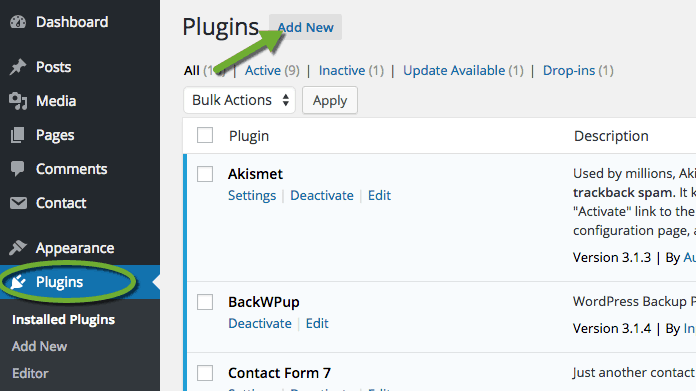696x391 pixels.
Task: Click the Plugins plug icon
Action: coord(18,282)
